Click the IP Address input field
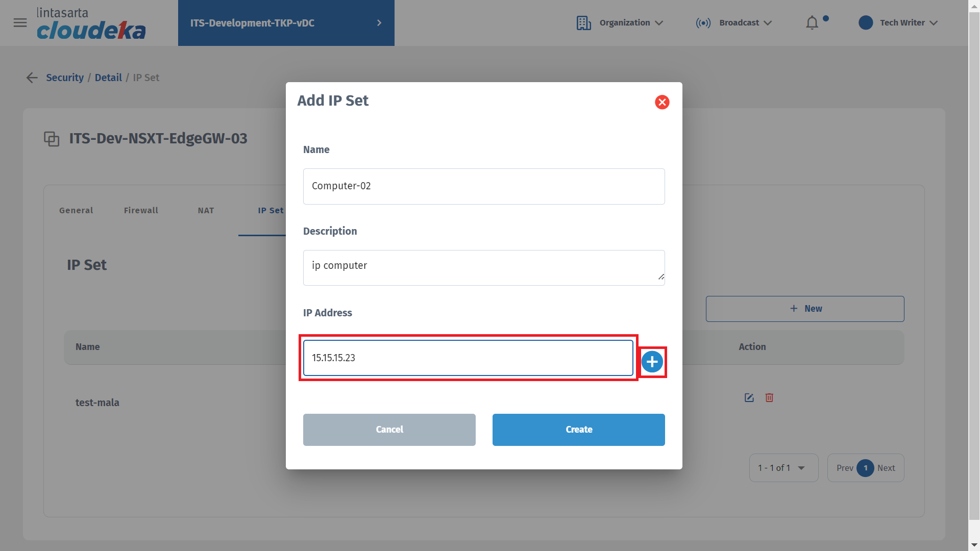The image size is (980, 551). pyautogui.click(x=468, y=358)
